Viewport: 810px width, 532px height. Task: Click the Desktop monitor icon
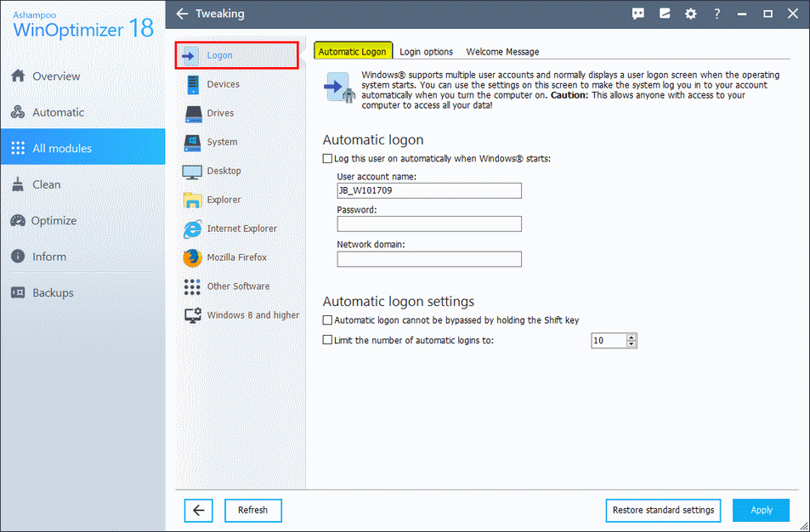click(x=192, y=172)
